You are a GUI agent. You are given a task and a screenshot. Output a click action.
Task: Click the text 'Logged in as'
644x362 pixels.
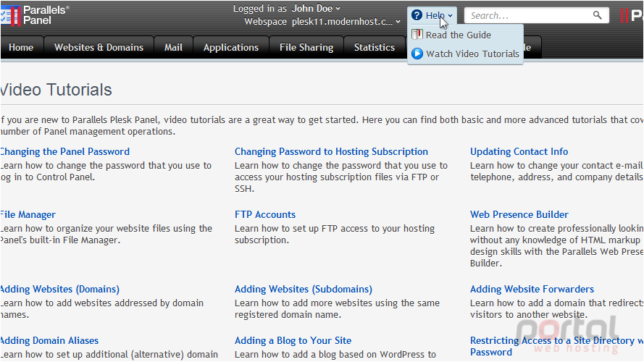[260, 8]
